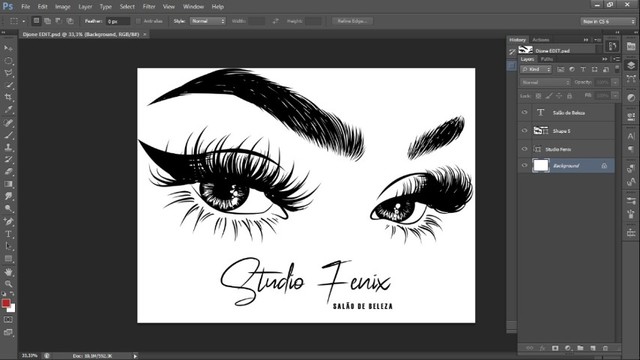Image resolution: width=640 pixels, height=360 pixels.
Task: Open the status bar info arrow
Action: [x=135, y=356]
